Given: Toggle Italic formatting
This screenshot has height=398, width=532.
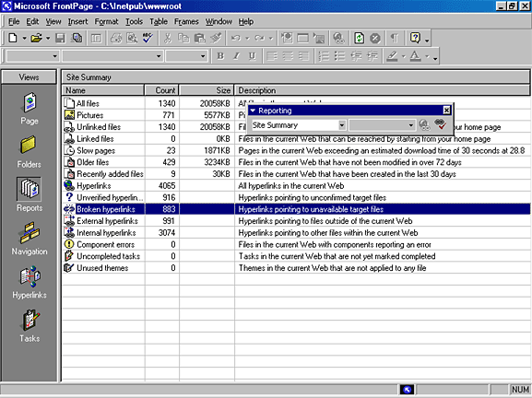Looking at the screenshot, I should pos(236,56).
